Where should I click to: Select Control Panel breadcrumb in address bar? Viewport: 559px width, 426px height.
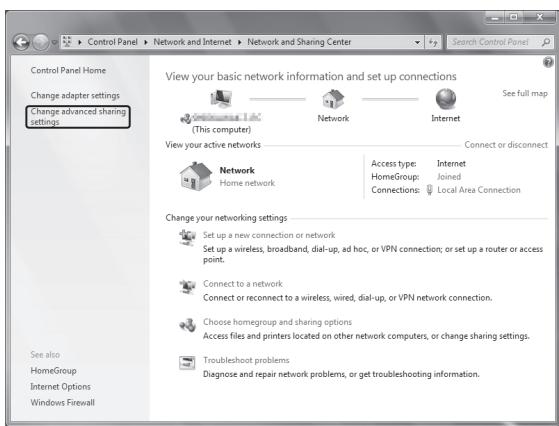(112, 42)
